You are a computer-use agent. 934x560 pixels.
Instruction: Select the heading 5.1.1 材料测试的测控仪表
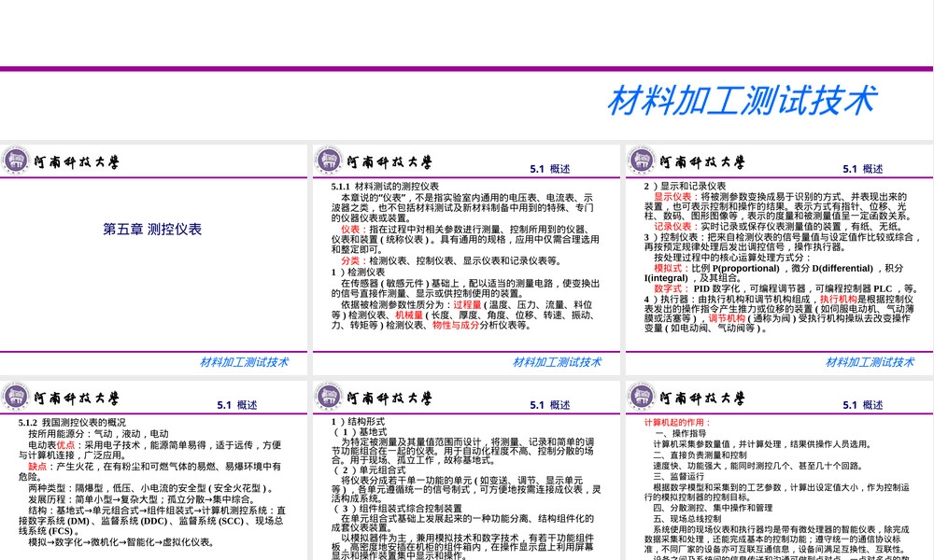[x=385, y=187]
